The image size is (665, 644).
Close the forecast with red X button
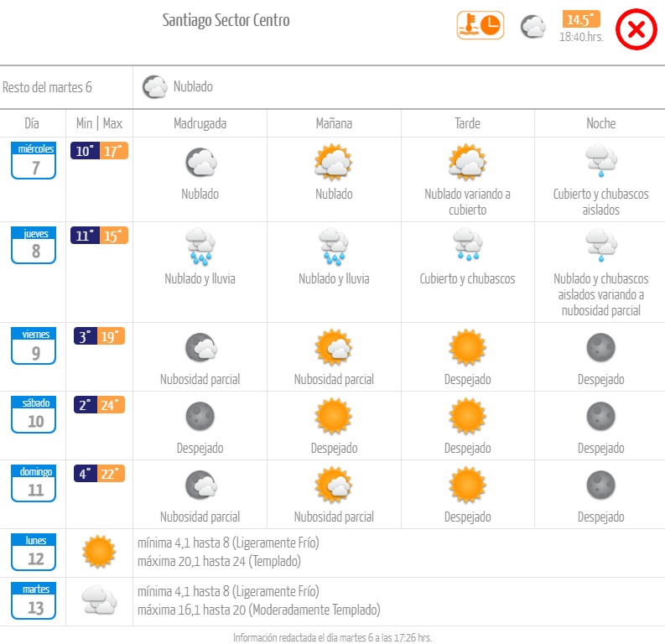[636, 31]
